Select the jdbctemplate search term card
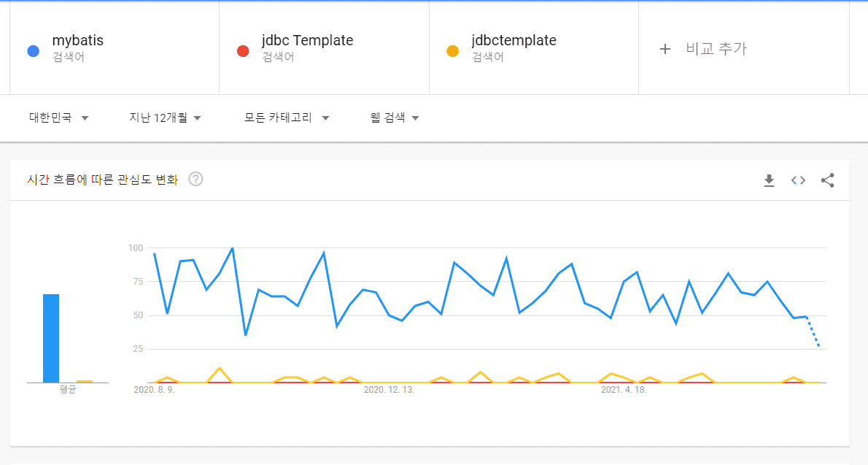Image resolution: width=868 pixels, height=465 pixels. (514, 41)
